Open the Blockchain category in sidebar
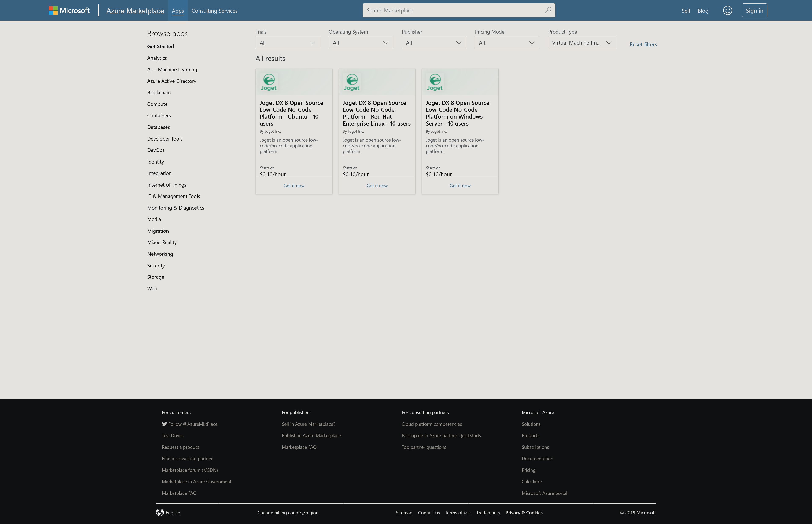 pyautogui.click(x=159, y=93)
